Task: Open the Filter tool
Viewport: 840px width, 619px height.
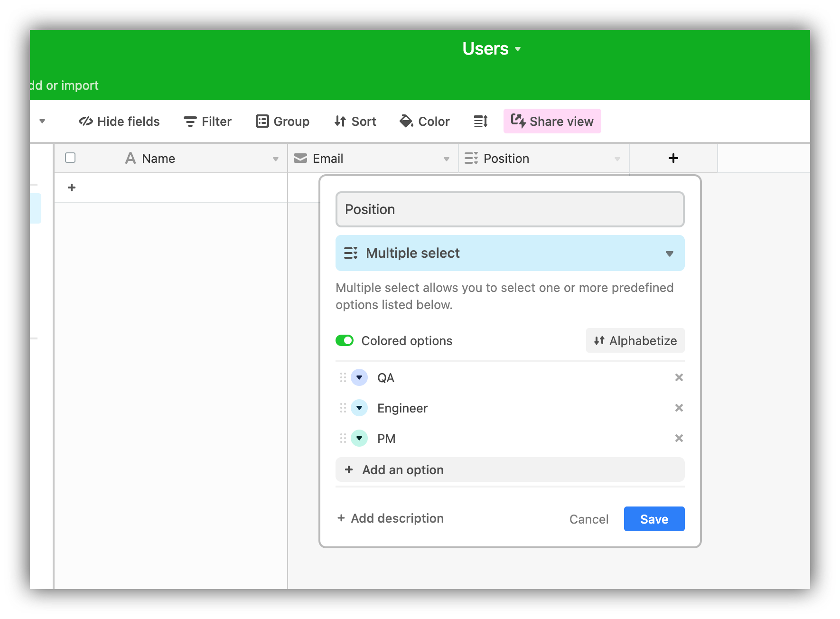Action: (x=207, y=121)
